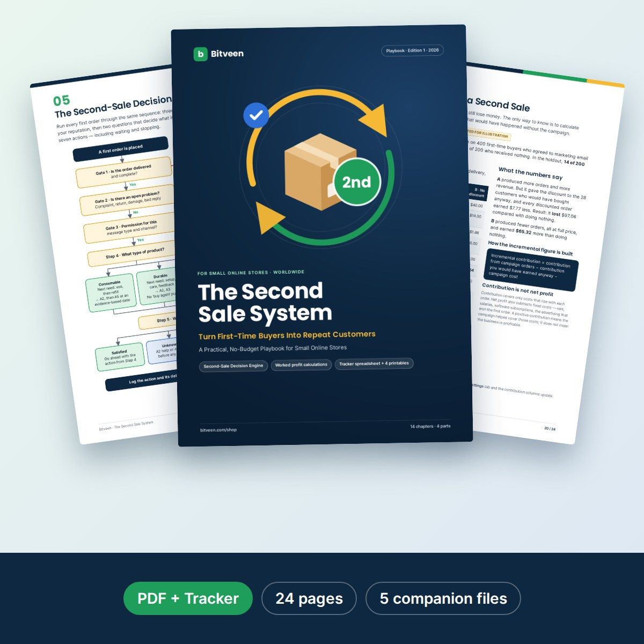This screenshot has width=644, height=644.
Task: Click 'What the numbers say' subheading
Action: point(530,173)
